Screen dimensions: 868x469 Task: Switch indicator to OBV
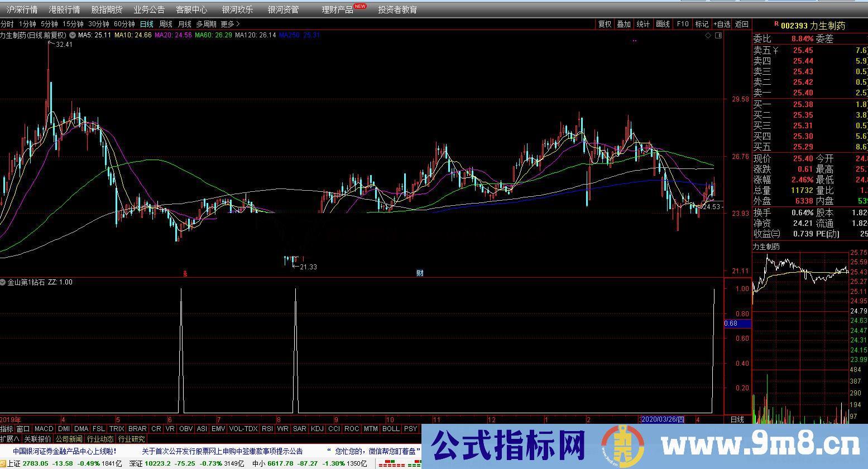[186, 429]
